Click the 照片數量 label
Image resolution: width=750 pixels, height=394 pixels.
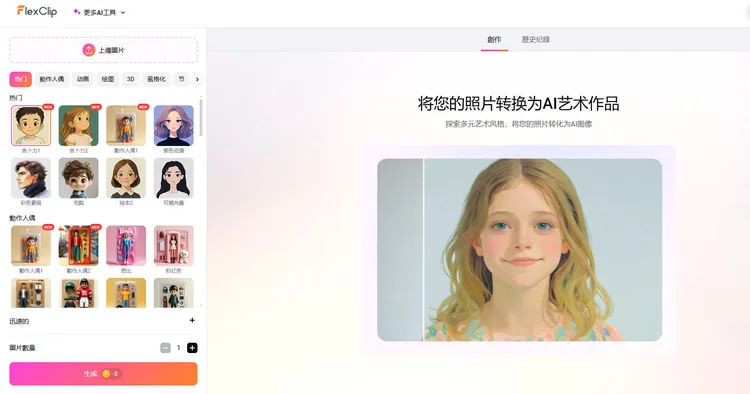22,348
